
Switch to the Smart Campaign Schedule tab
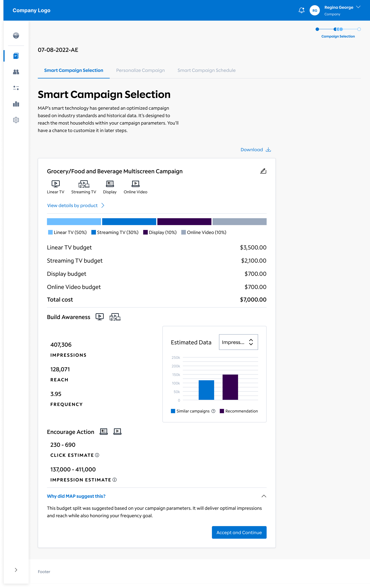pyautogui.click(x=207, y=70)
